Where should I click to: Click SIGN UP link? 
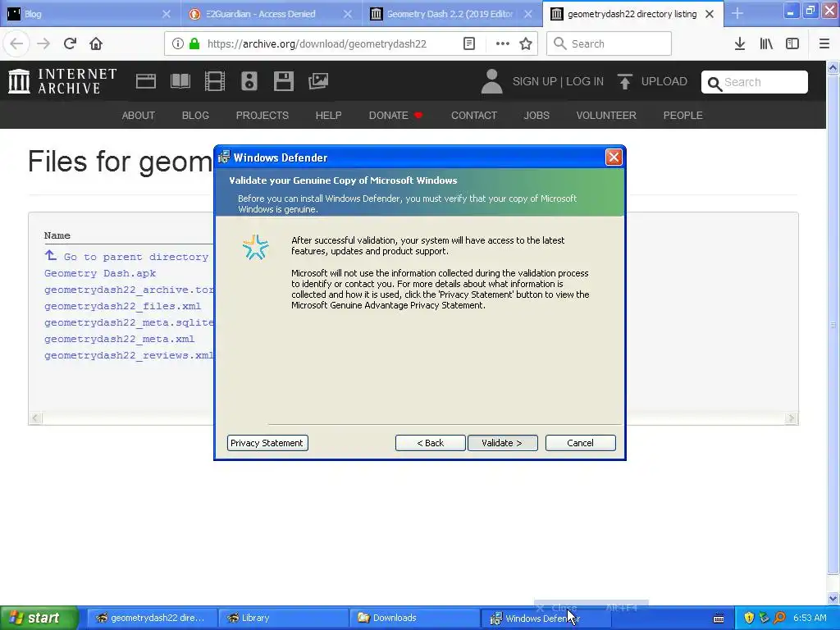point(535,81)
